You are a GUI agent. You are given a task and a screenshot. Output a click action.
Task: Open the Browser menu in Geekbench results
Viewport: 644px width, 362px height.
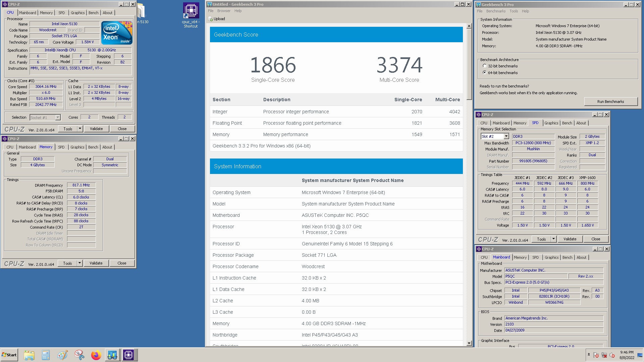(224, 11)
